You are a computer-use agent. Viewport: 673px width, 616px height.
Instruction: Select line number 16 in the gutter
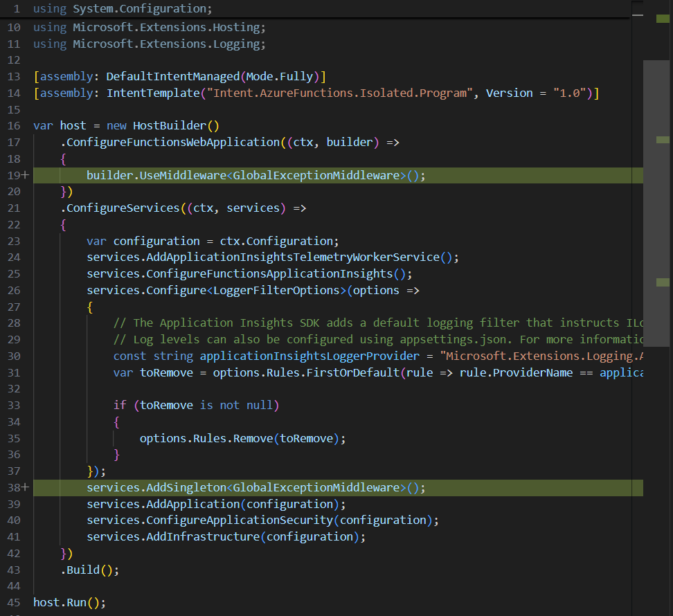click(14, 126)
